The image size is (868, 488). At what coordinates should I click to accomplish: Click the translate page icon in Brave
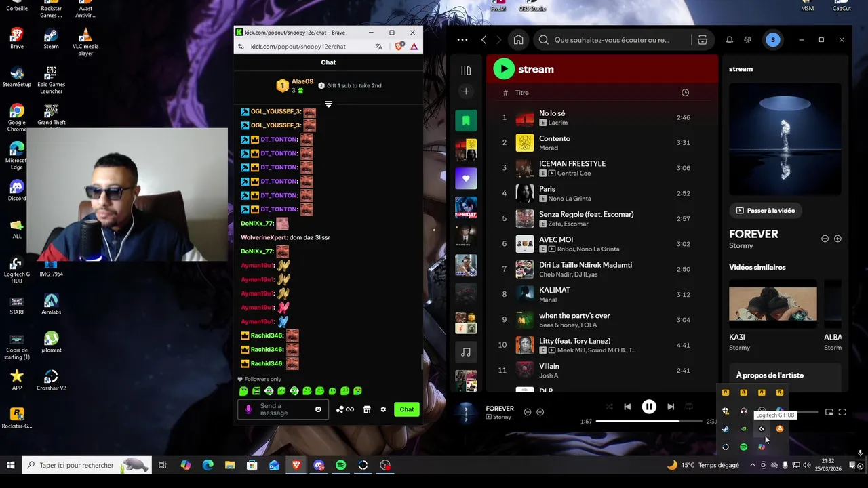click(379, 47)
